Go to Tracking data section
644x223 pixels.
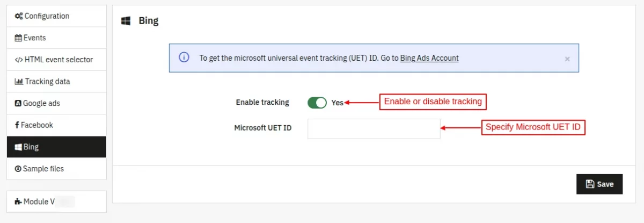pyautogui.click(x=56, y=82)
